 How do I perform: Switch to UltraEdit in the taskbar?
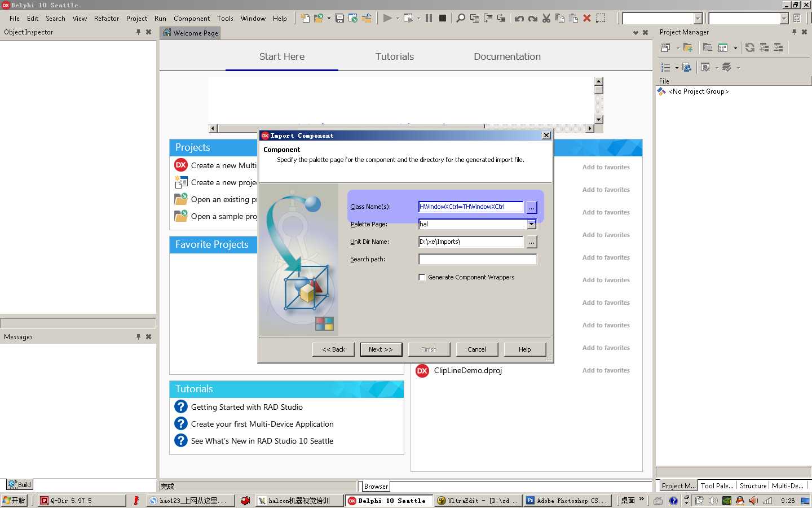[x=478, y=501]
